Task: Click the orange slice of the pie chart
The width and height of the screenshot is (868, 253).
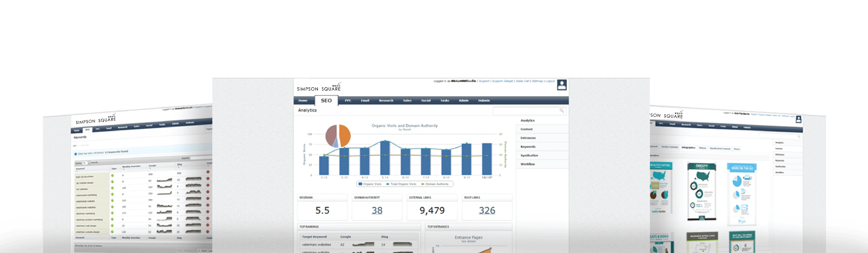Action: 345,135
